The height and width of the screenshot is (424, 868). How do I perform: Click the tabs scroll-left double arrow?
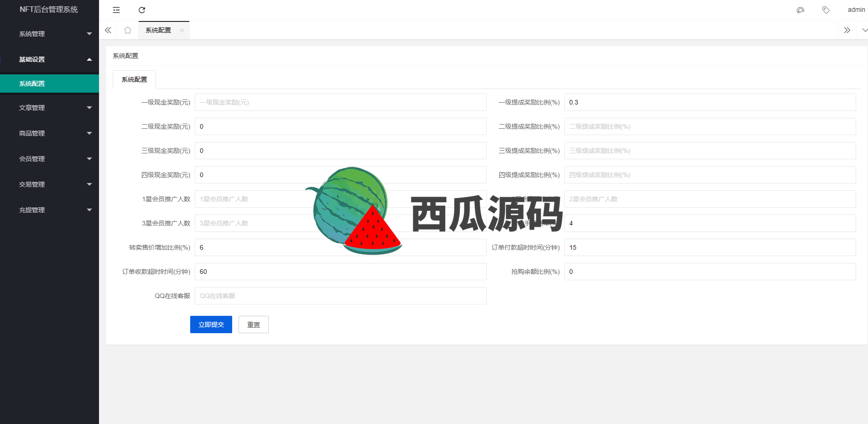108,30
